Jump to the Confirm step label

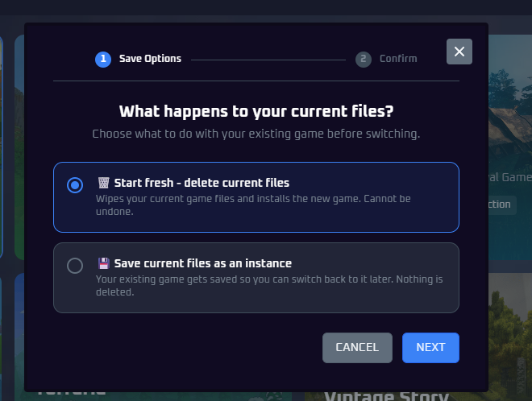click(398, 59)
